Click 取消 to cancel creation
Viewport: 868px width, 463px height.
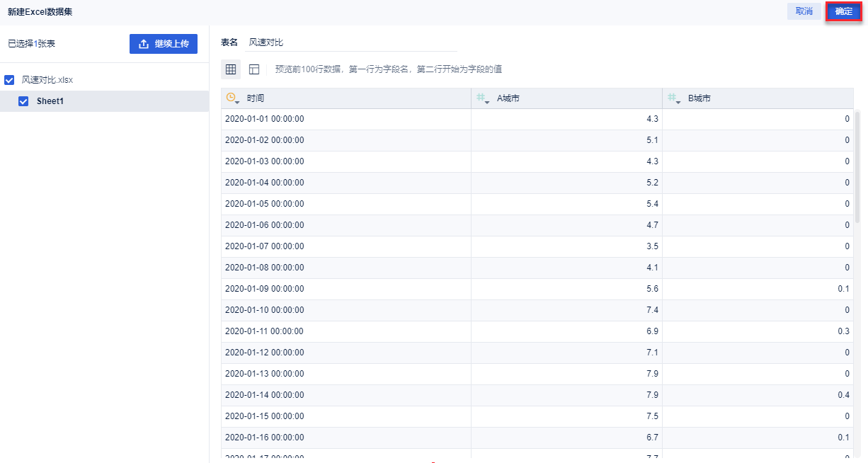point(804,11)
